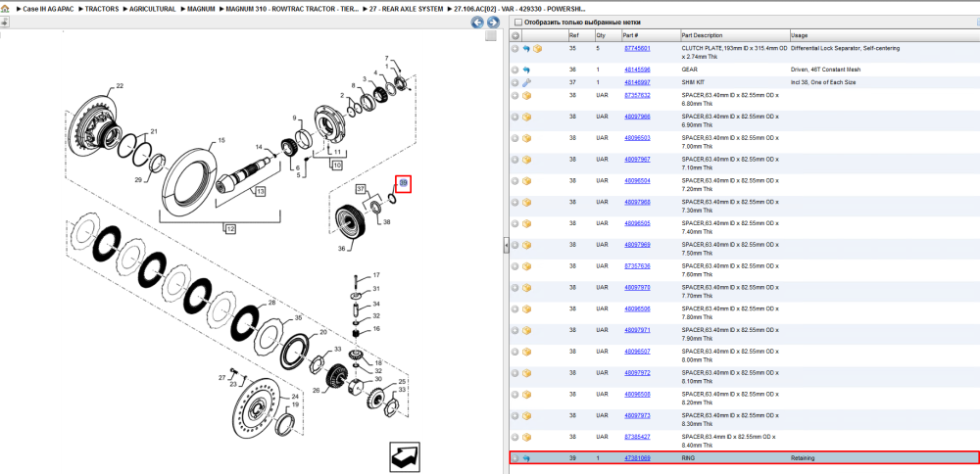
Task: Open part number link 48096508
Action: pyautogui.click(x=637, y=394)
